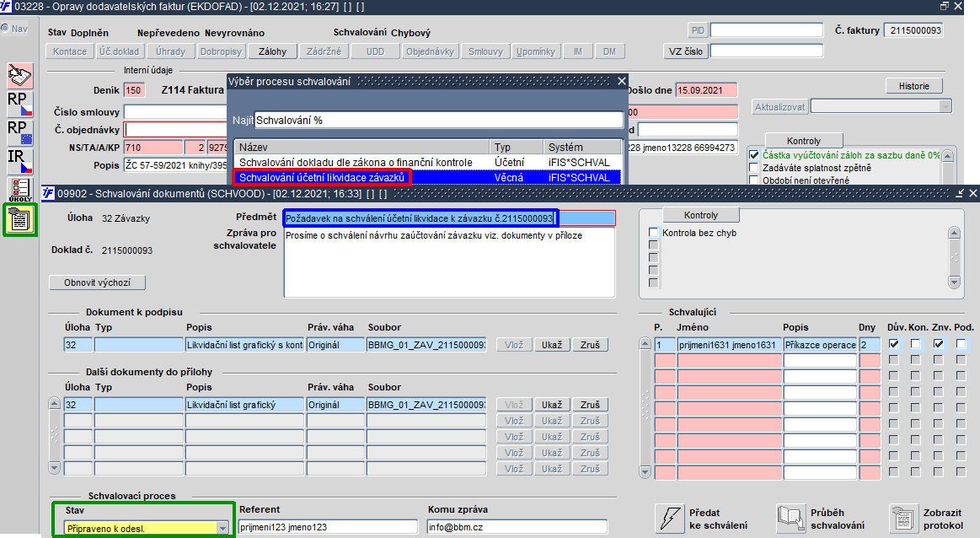Click down arrow of Schvalující list scrollbar
The height and width of the screenshot is (538, 980).
645,471
